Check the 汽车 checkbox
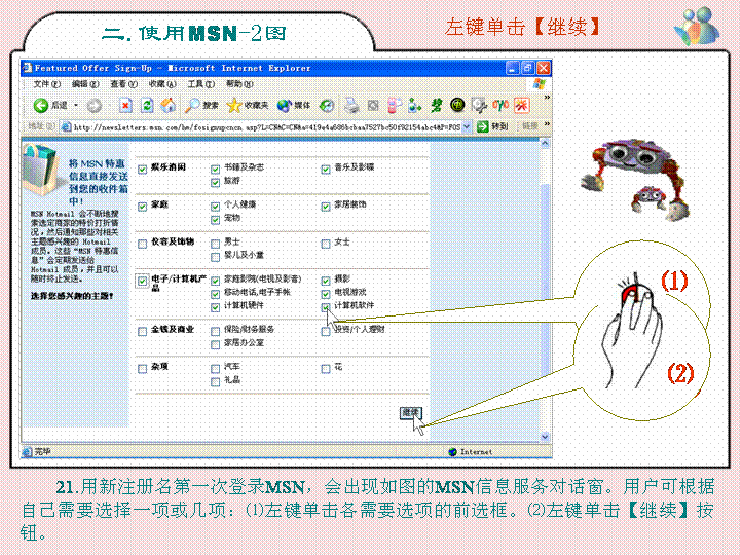 coord(216,369)
